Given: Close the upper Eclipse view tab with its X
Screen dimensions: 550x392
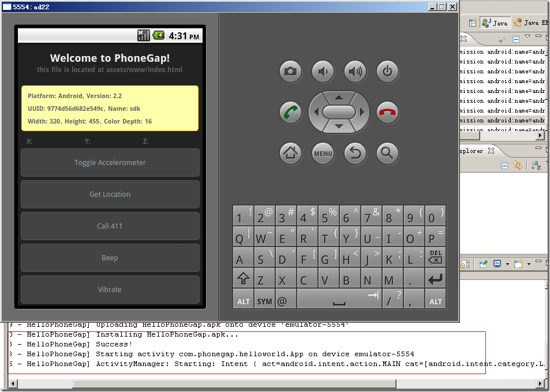Looking at the screenshot, I should click(x=463, y=39).
